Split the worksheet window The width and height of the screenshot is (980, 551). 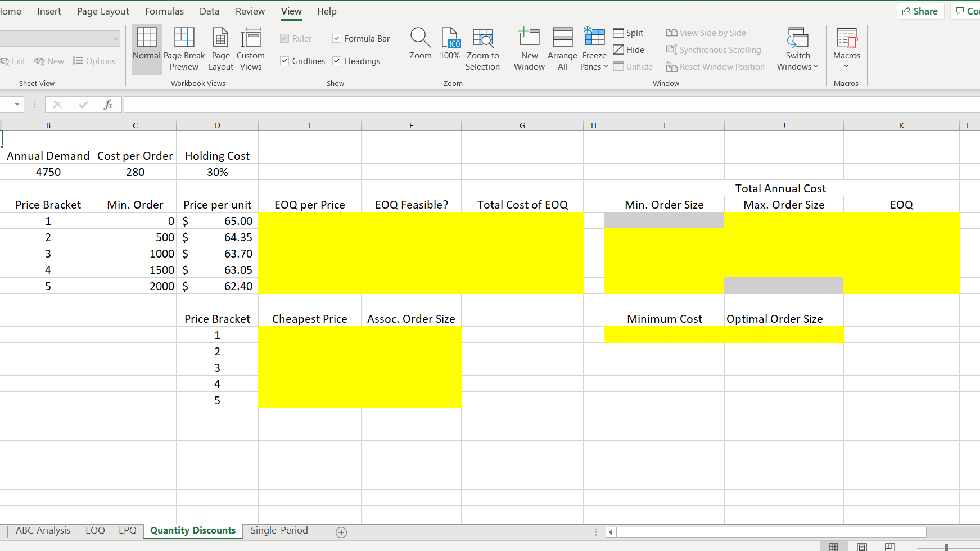coord(628,33)
